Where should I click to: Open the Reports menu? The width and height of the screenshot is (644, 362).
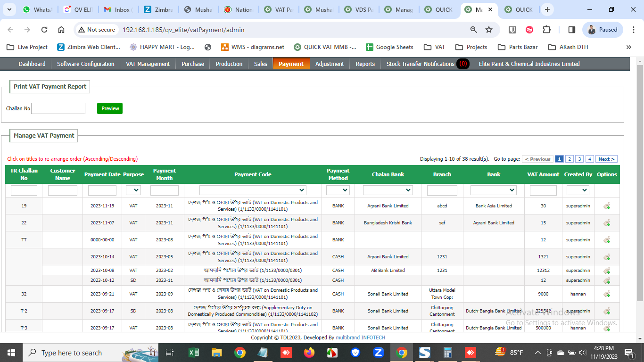coord(365,64)
